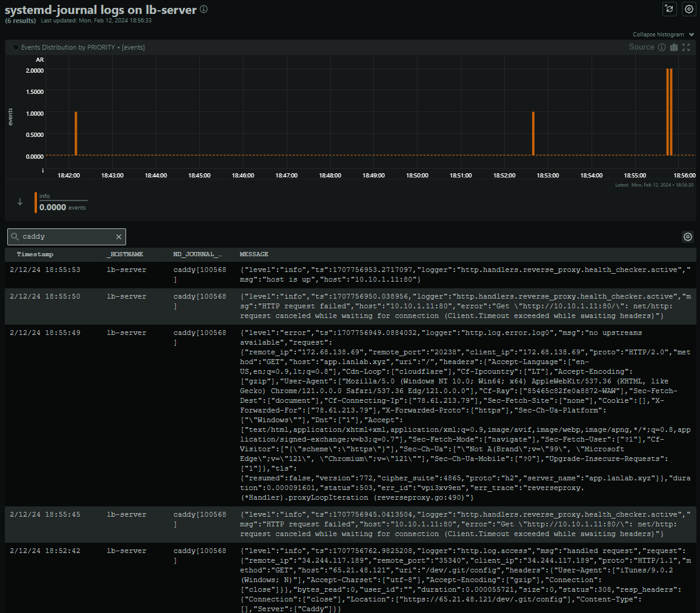Click the info icon next to Source

point(662,47)
